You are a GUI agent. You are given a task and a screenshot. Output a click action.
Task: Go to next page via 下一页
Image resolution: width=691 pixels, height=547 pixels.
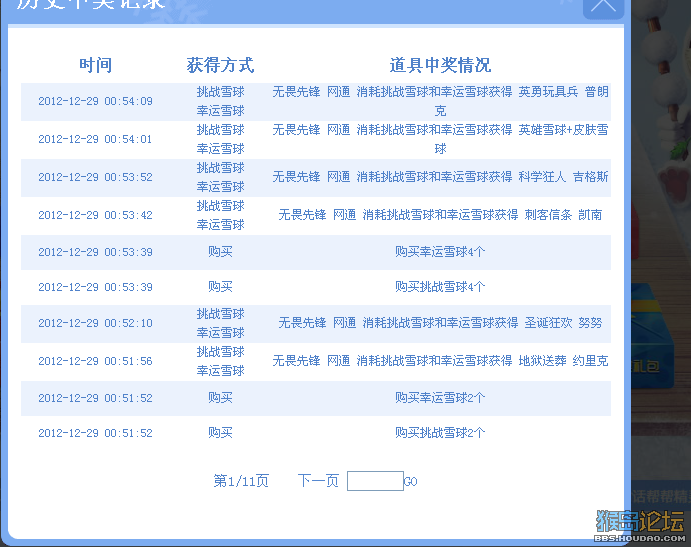coord(318,480)
